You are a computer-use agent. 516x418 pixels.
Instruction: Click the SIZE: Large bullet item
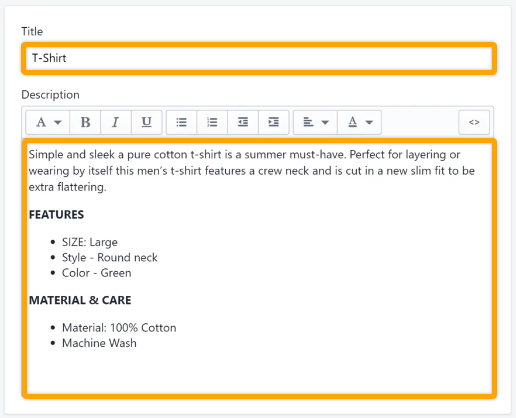click(x=90, y=242)
